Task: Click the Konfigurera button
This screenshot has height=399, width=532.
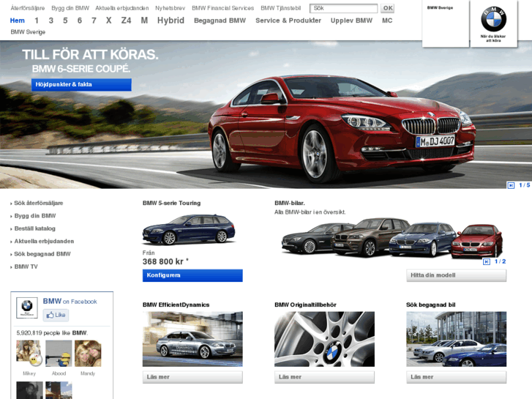Action: (192, 275)
